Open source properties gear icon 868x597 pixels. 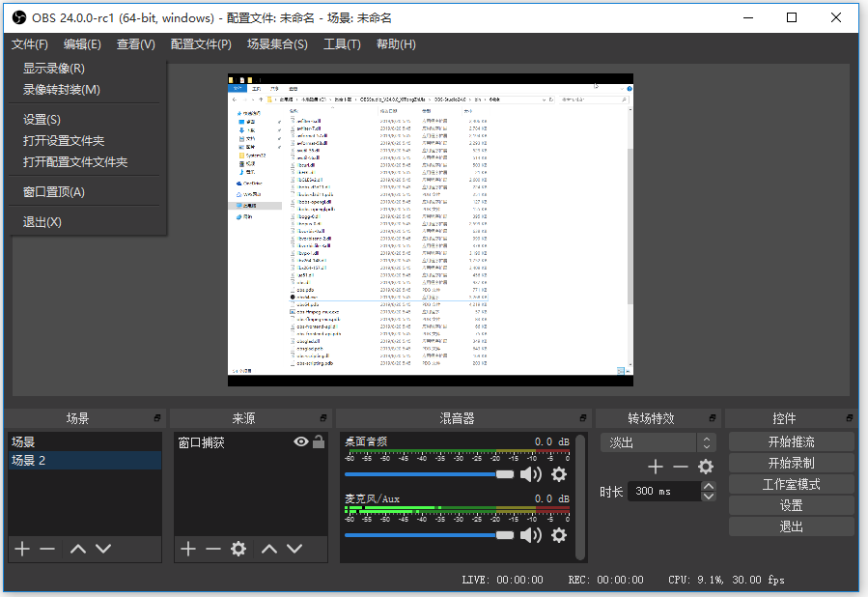tap(238, 549)
